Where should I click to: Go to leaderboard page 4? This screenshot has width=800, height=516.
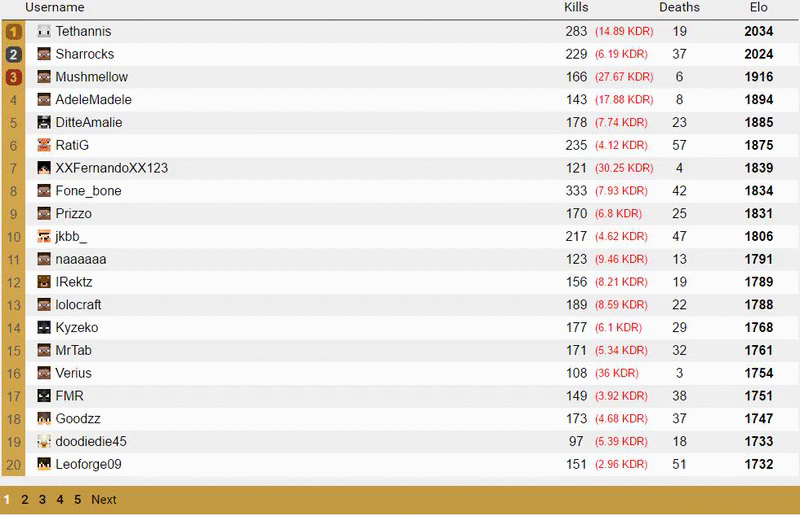pyautogui.click(x=60, y=500)
